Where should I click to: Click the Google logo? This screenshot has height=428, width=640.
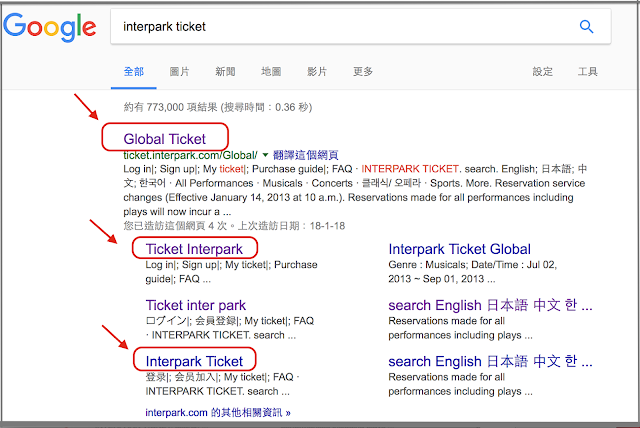tap(50, 27)
